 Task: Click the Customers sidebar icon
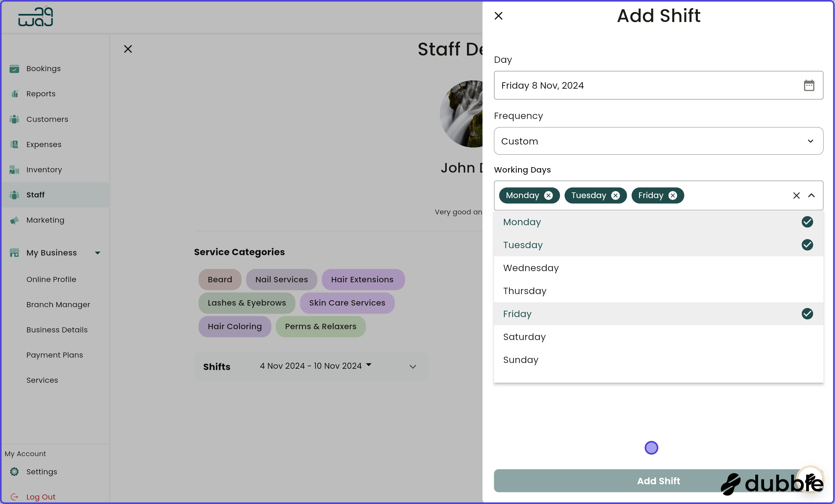tap(15, 119)
